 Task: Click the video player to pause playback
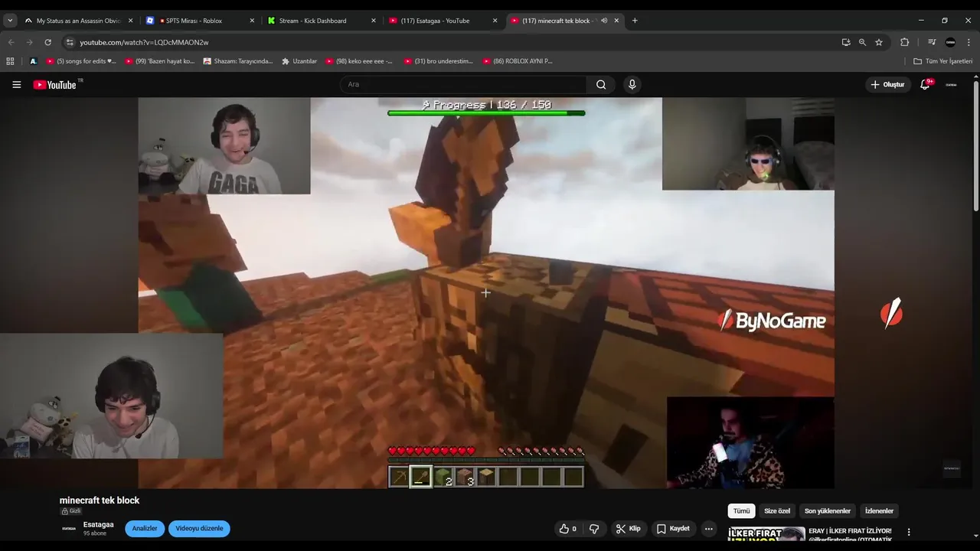(x=486, y=293)
